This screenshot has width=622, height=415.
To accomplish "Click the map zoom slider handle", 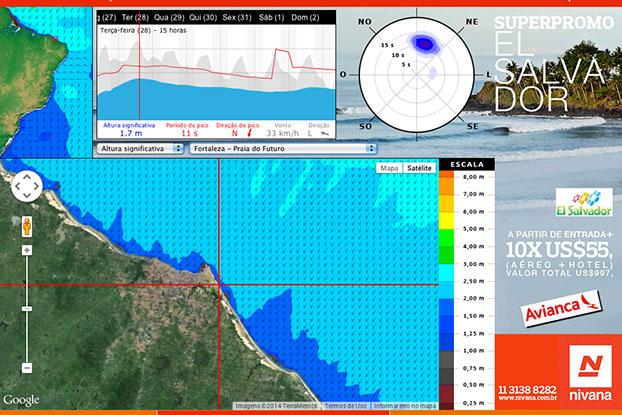I will pyautogui.click(x=27, y=308).
